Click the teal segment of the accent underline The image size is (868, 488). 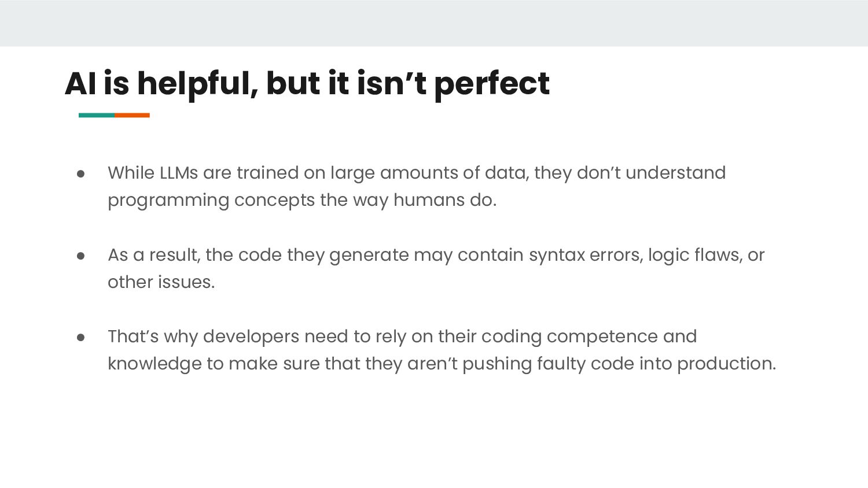pos(97,115)
